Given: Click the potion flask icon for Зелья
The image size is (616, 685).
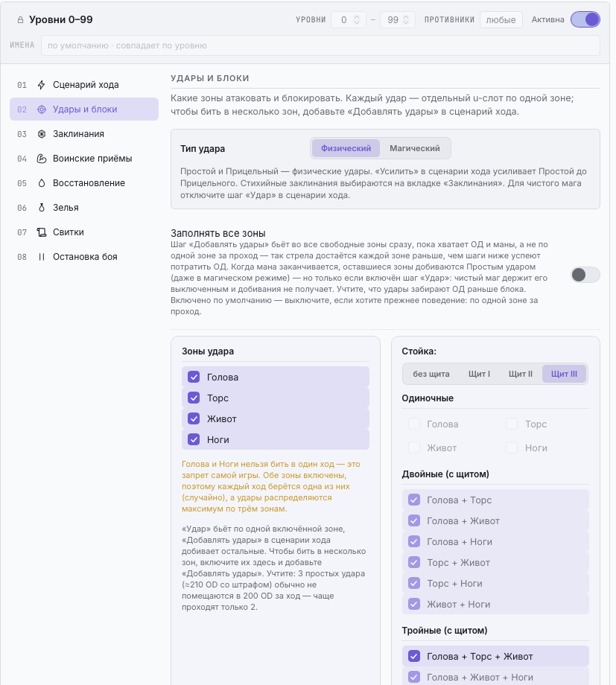Looking at the screenshot, I should (42, 208).
